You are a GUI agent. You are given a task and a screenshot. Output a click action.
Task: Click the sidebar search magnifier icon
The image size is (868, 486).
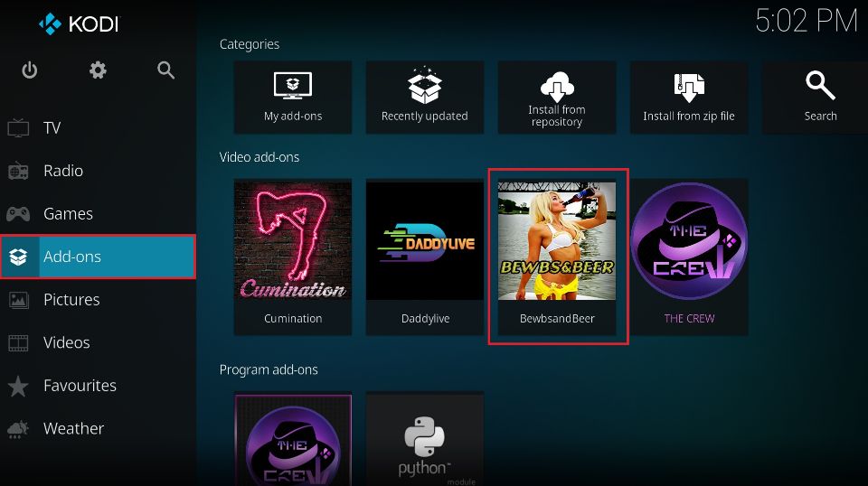click(x=165, y=70)
